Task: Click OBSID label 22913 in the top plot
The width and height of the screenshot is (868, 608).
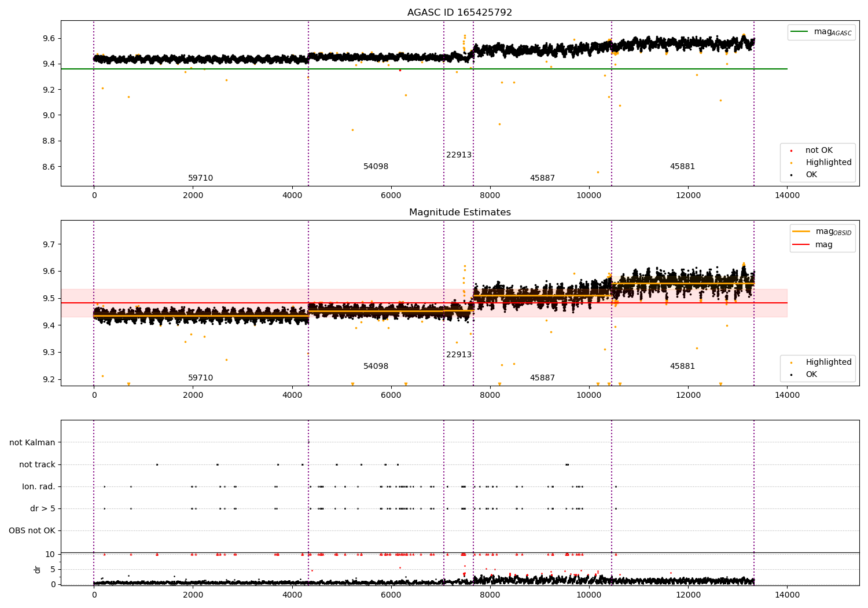Action: [x=458, y=155]
